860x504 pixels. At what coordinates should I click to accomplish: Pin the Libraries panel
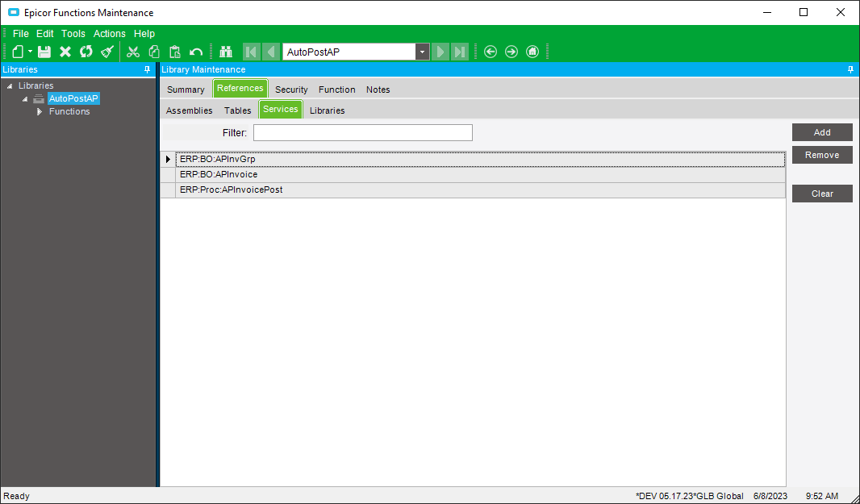click(x=147, y=69)
